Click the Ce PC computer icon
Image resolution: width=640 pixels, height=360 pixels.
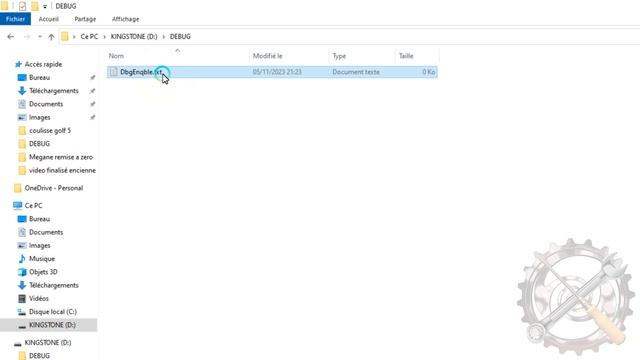tap(18, 206)
